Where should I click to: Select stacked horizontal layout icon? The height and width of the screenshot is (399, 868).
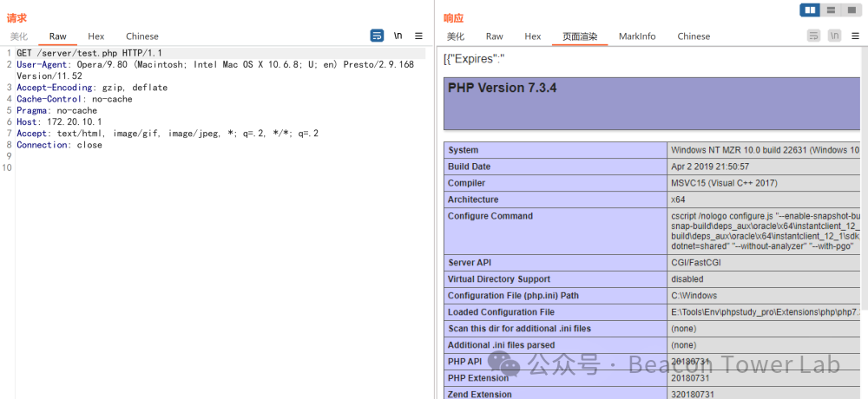[x=831, y=10]
